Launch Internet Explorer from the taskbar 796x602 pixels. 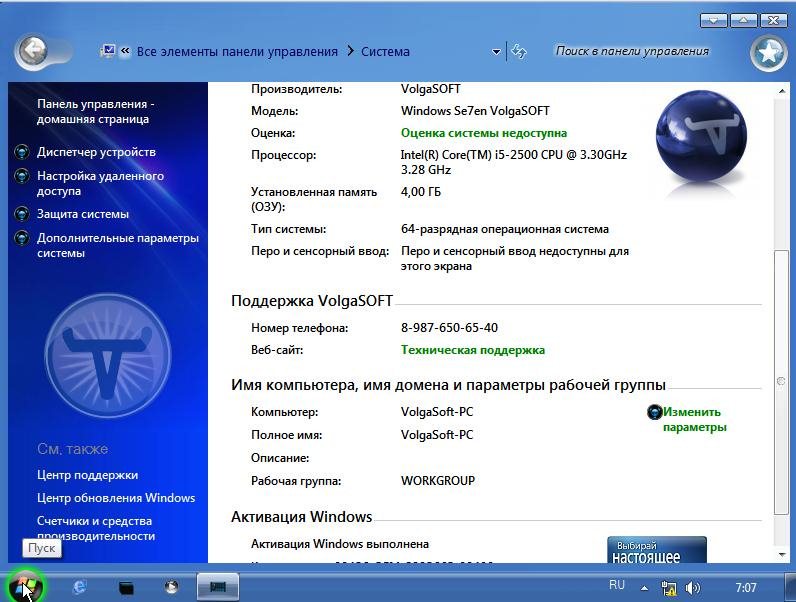pyautogui.click(x=80, y=587)
